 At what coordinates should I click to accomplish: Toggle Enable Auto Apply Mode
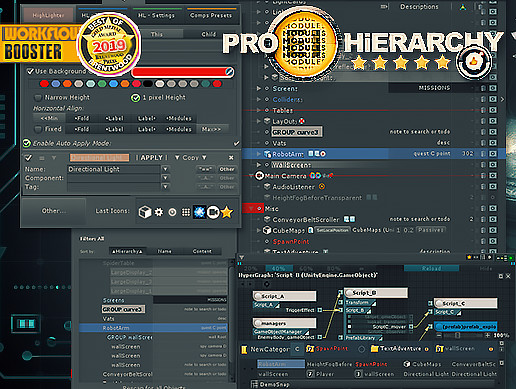pyautogui.click(x=27, y=143)
